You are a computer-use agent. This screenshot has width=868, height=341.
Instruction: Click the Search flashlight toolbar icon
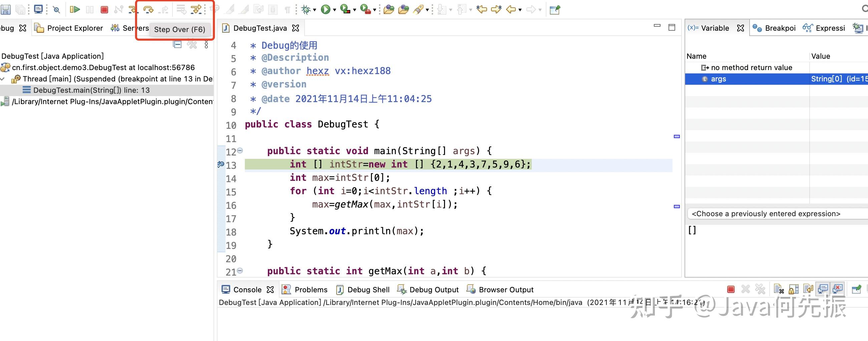tap(418, 9)
